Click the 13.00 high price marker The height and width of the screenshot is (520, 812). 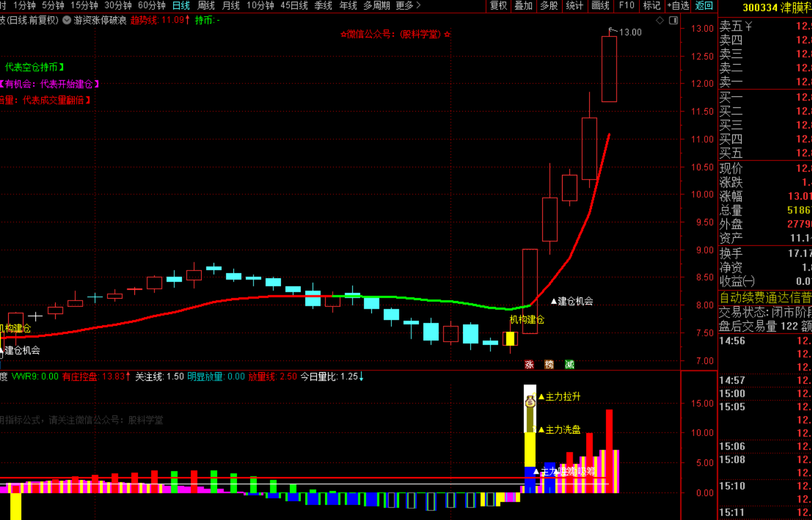pyautogui.click(x=630, y=32)
